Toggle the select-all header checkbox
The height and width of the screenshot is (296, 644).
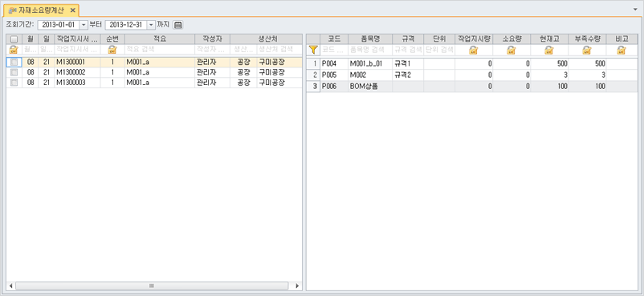(x=14, y=39)
